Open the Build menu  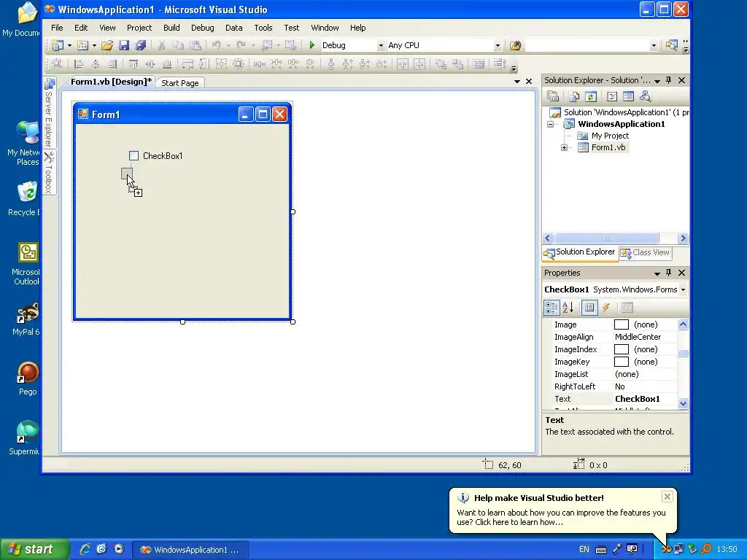pos(171,28)
